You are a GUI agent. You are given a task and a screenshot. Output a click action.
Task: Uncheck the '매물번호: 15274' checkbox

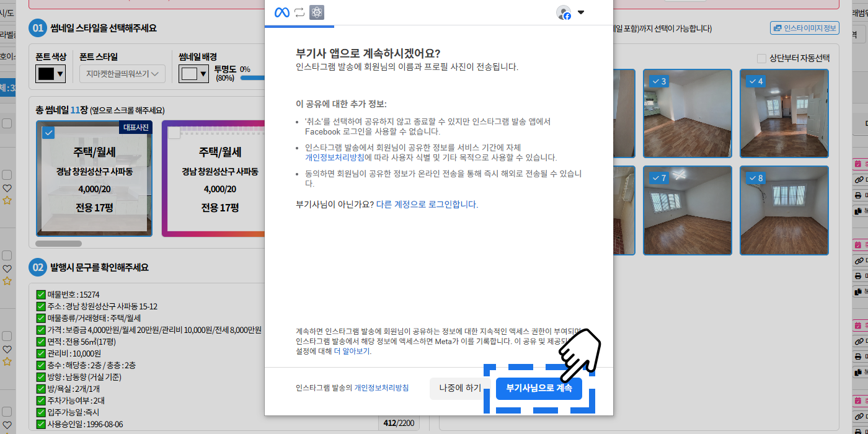pyautogui.click(x=42, y=294)
